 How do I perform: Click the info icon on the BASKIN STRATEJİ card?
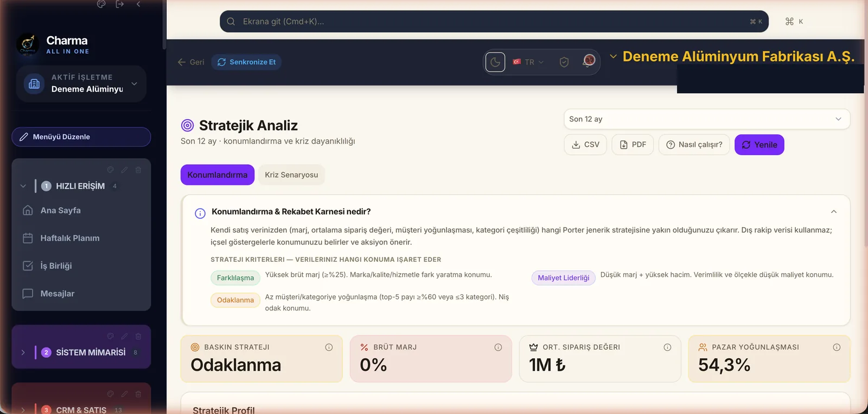(x=329, y=347)
